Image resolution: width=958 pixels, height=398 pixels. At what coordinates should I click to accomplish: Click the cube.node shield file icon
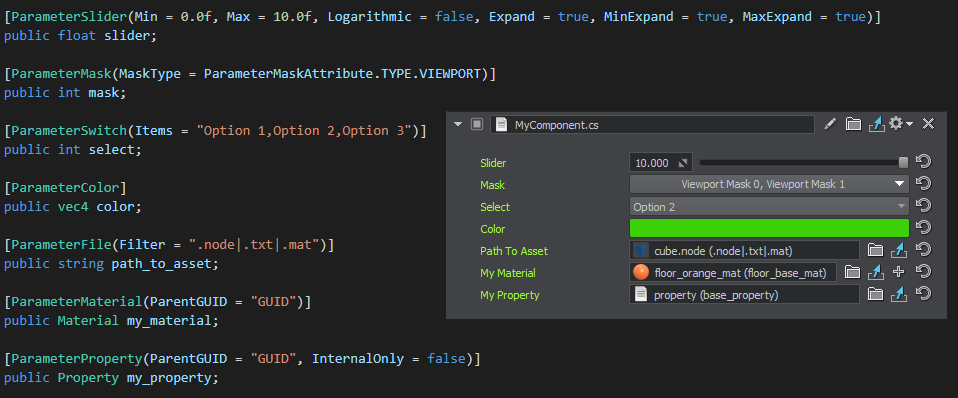640,250
